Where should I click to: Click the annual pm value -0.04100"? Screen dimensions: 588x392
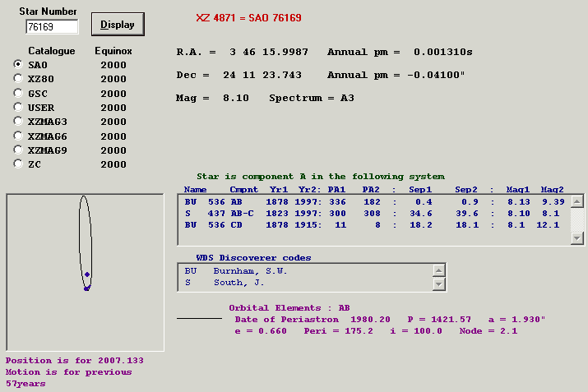pyautogui.click(x=436, y=75)
